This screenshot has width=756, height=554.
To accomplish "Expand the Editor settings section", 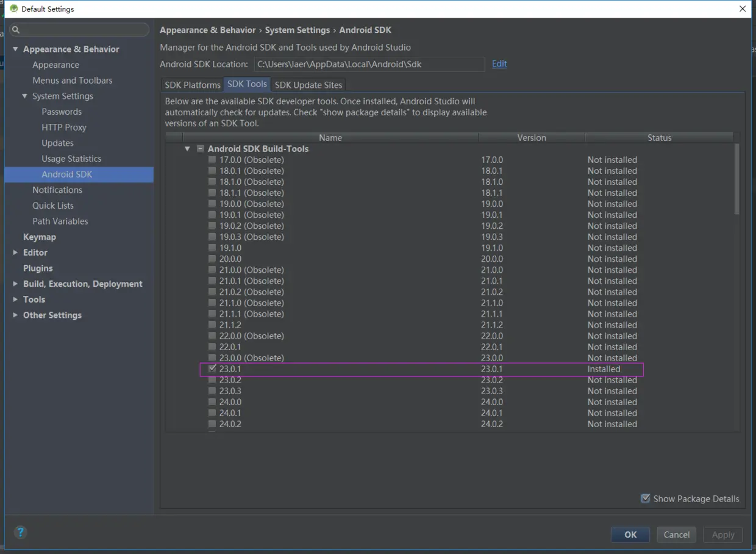I will [15, 252].
